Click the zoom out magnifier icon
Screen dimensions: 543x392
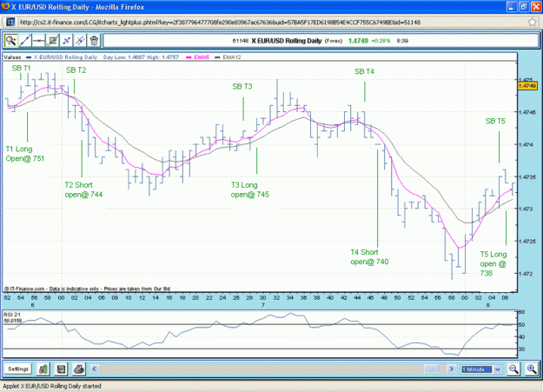[x=514, y=369]
